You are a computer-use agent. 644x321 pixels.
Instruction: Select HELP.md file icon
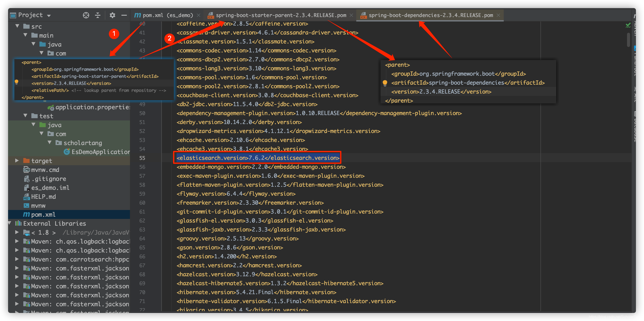[x=26, y=197]
